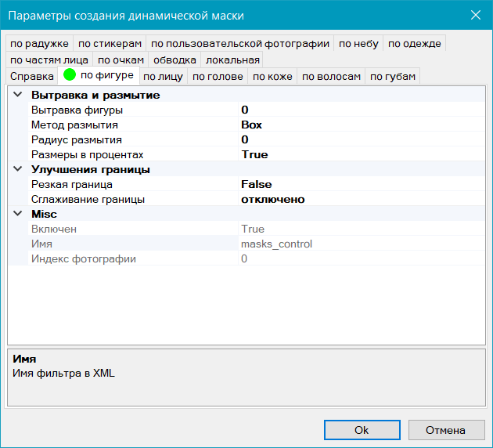This screenshot has width=493, height=448.
Task: Go to the обводка tab
Action: pyautogui.click(x=175, y=60)
